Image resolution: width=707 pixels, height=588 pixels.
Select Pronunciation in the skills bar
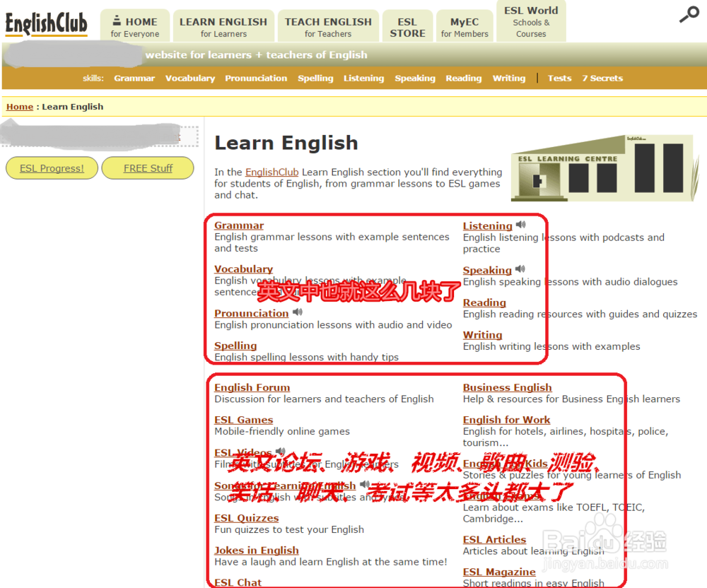256,78
